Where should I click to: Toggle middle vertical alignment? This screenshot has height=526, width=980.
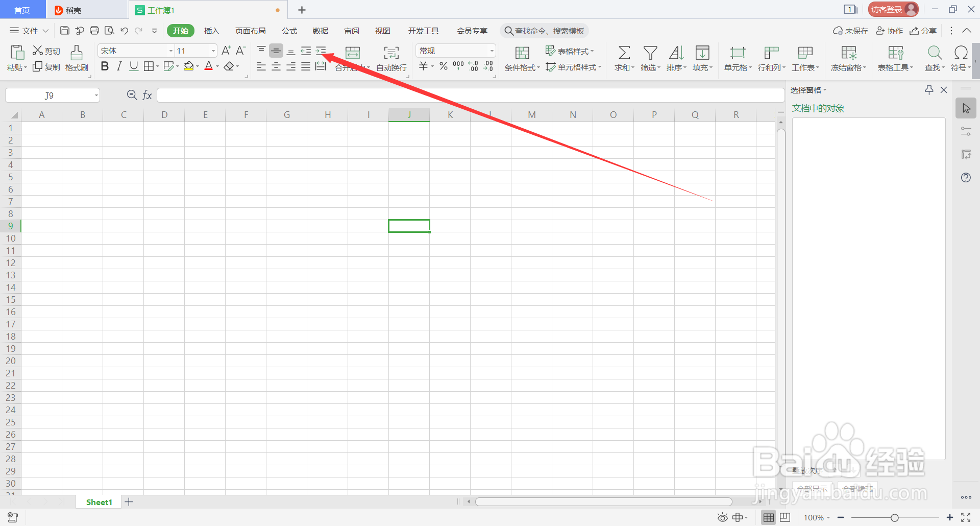(x=276, y=51)
